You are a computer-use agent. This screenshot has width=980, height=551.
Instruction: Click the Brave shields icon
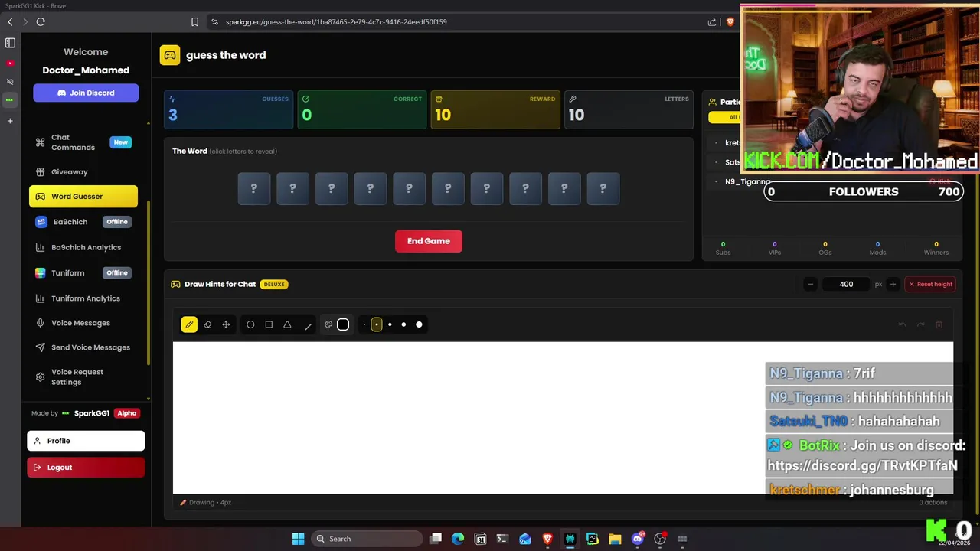(730, 22)
